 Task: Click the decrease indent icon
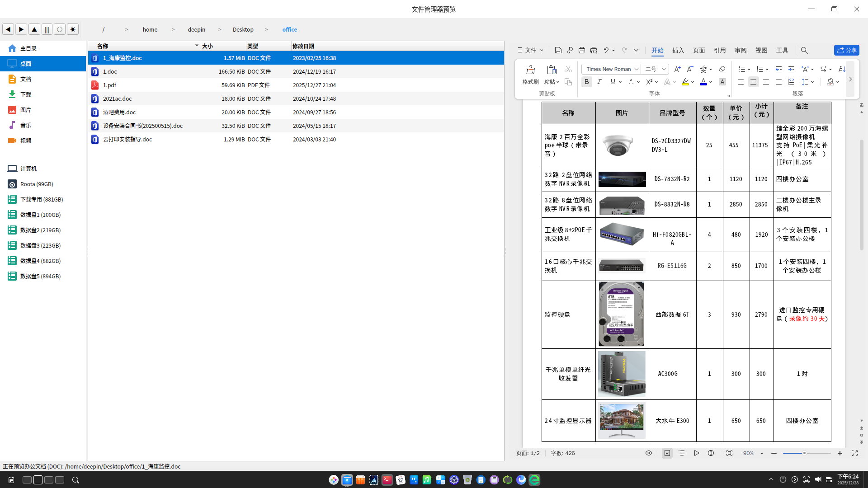point(778,69)
